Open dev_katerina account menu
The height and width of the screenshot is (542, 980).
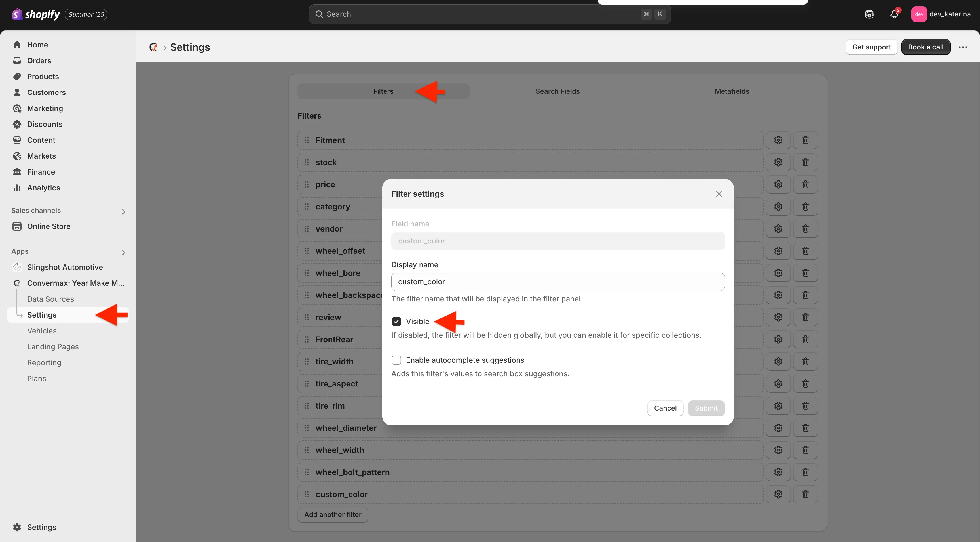coord(941,14)
